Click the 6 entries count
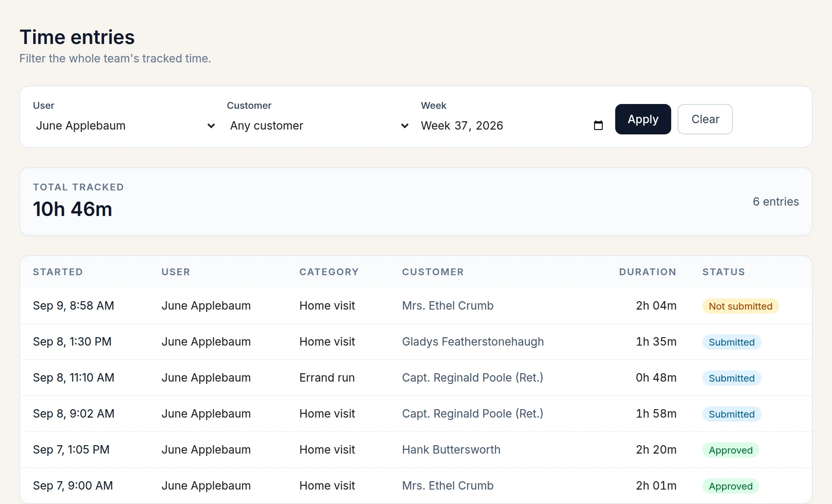The width and height of the screenshot is (832, 504). [x=776, y=202]
